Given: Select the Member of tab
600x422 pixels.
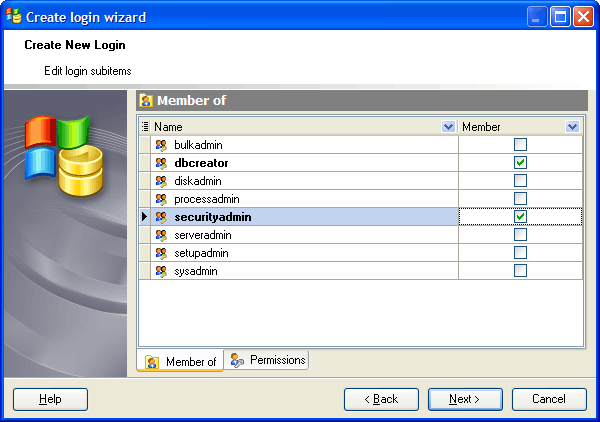Looking at the screenshot, I should pos(181,361).
